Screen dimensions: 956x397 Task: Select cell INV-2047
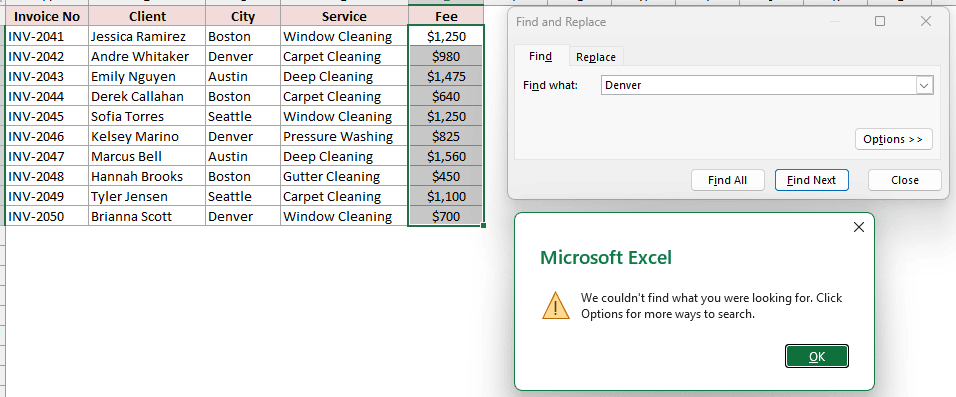(x=47, y=157)
